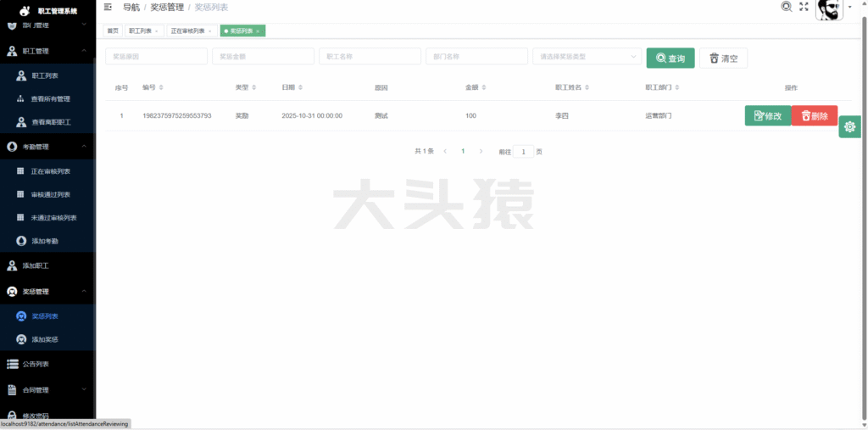Sort the table by the 类型 column arrows
The width and height of the screenshot is (868, 430).
[x=253, y=87]
